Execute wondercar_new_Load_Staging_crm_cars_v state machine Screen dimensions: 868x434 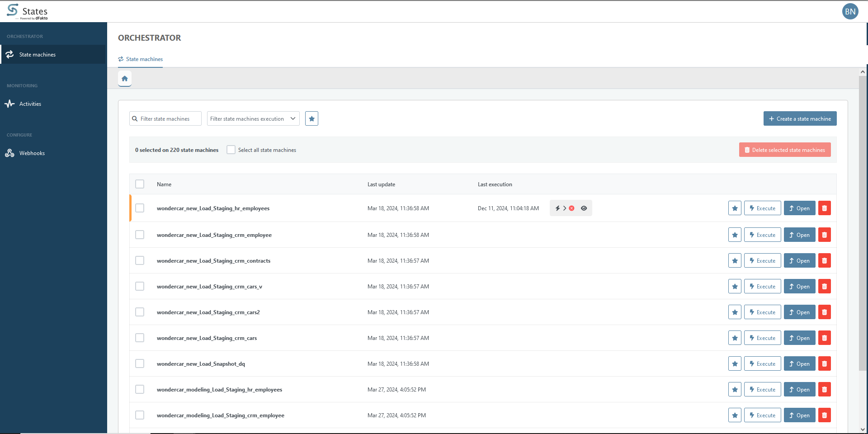click(762, 287)
